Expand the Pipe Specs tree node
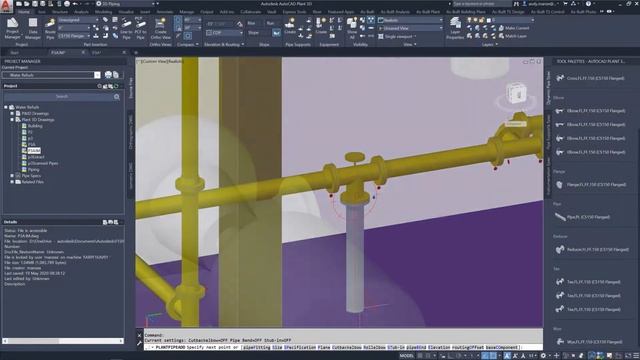 pos(12,176)
